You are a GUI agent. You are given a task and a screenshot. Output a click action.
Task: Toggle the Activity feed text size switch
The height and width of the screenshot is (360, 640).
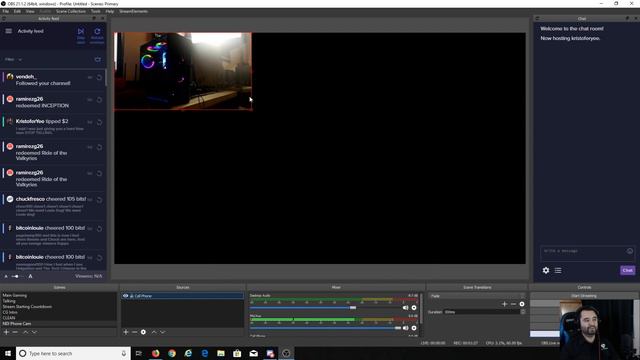coord(15,276)
